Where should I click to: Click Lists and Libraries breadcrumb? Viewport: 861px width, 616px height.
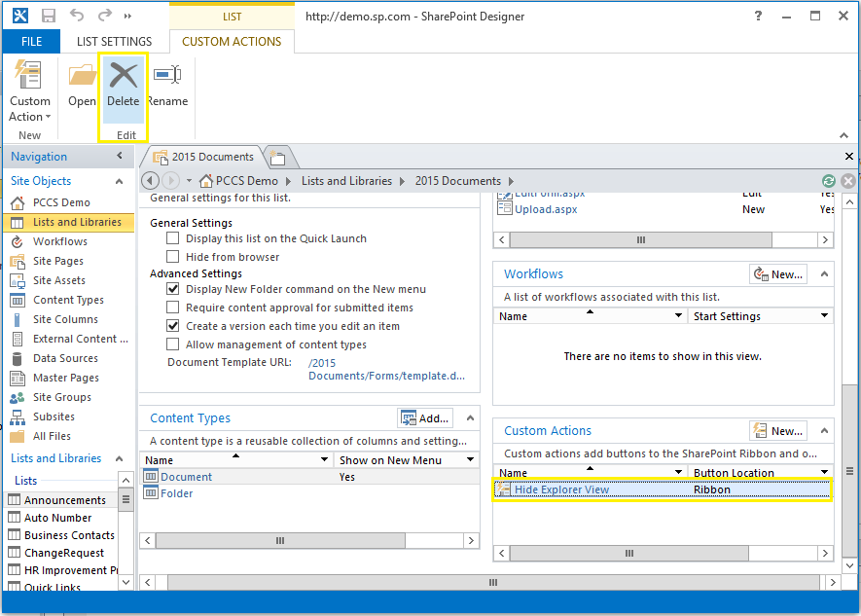pos(346,181)
